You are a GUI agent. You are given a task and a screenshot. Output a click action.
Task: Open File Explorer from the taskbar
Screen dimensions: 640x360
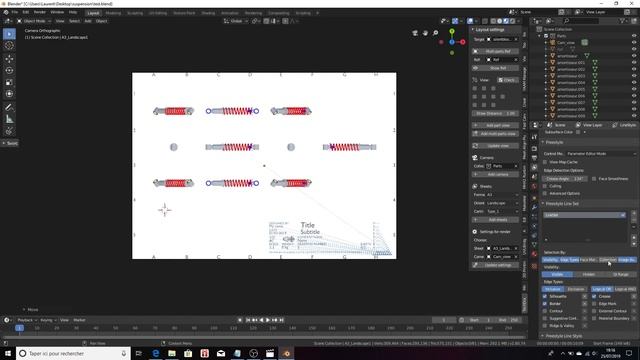click(172, 353)
